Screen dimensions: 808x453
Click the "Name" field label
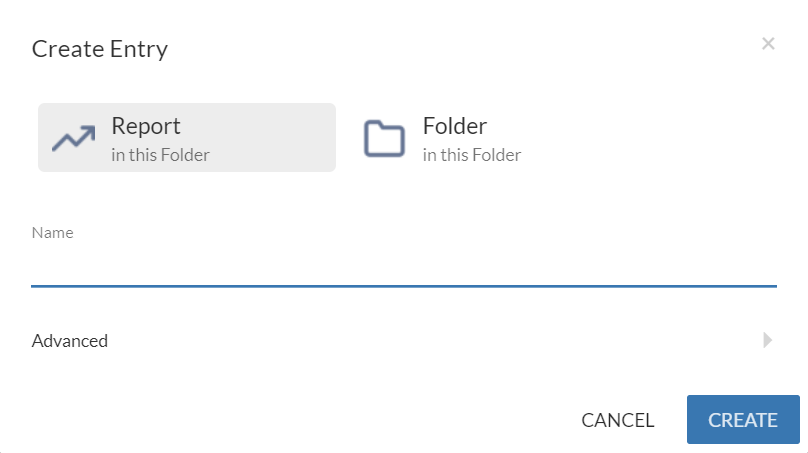point(53,233)
